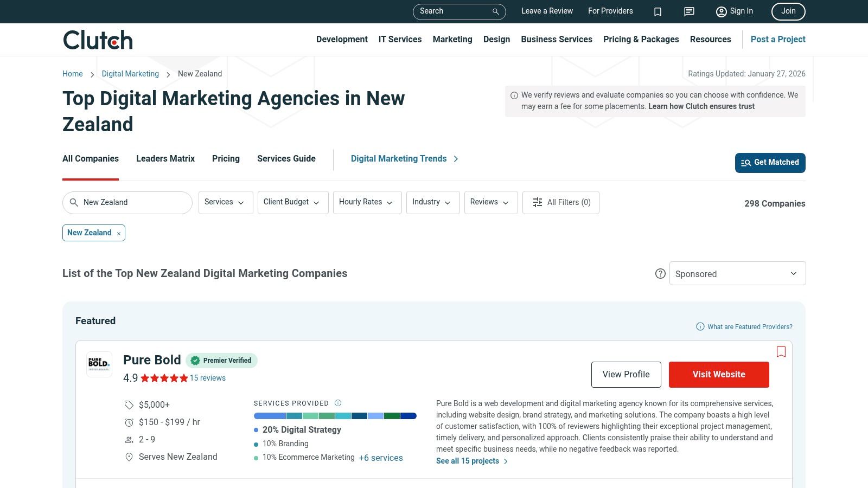Click the info icon near What are Featured Providers
The height and width of the screenshot is (488, 868).
(699, 326)
